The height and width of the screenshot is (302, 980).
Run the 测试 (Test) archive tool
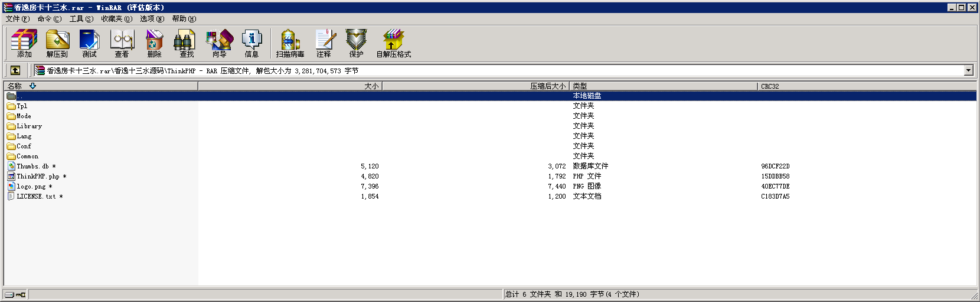click(90, 43)
